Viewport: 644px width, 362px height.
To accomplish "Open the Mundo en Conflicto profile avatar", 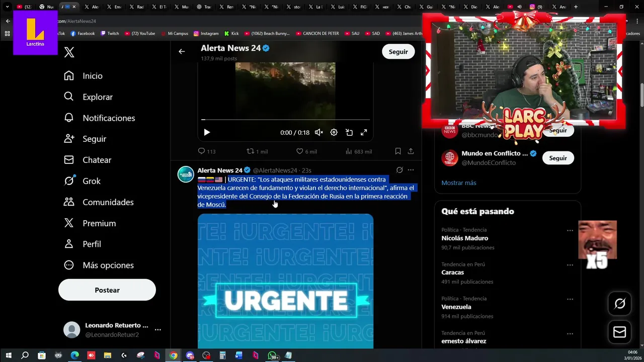I will tap(450, 158).
